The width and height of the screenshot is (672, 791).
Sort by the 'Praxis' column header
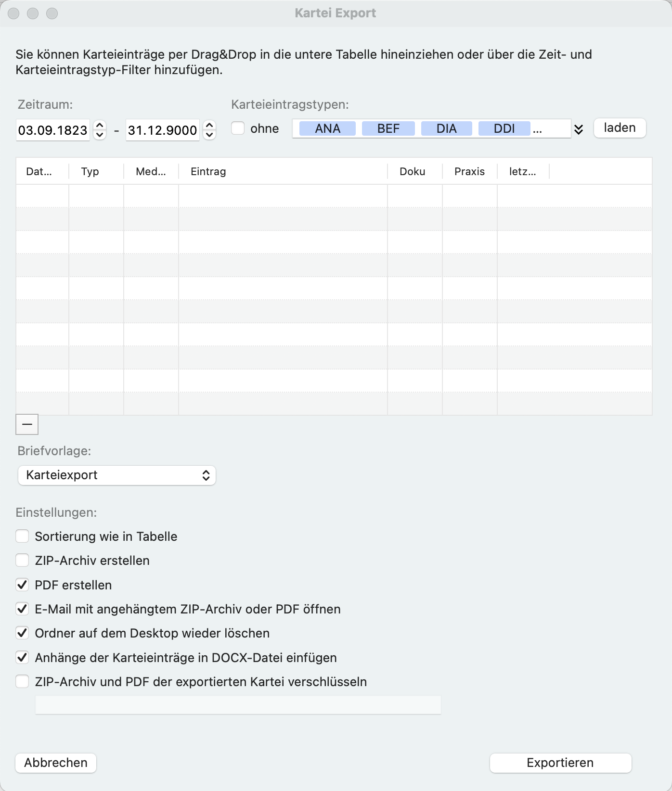[x=470, y=171]
